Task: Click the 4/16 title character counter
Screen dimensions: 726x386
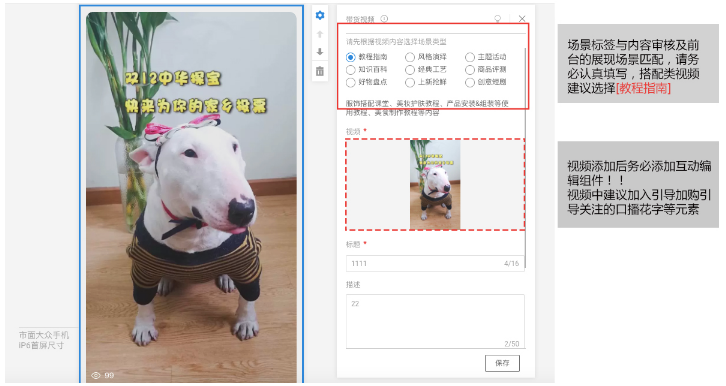Action: pyautogui.click(x=512, y=263)
